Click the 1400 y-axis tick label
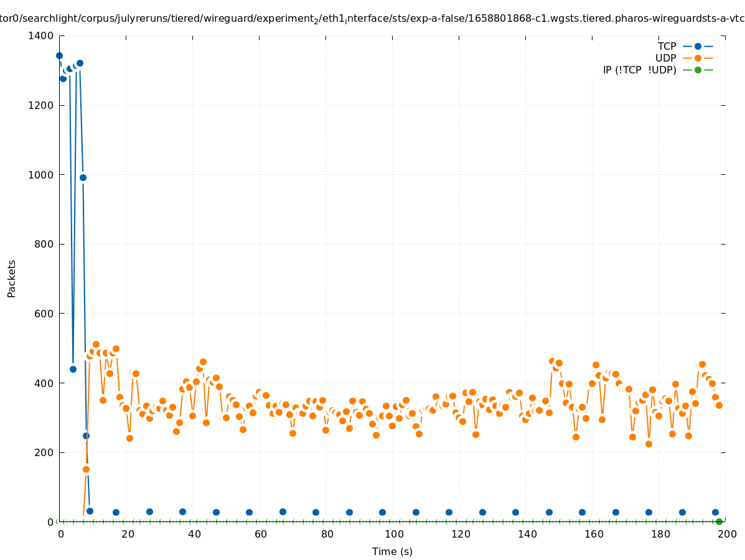The width and height of the screenshot is (745, 560). 41,36
